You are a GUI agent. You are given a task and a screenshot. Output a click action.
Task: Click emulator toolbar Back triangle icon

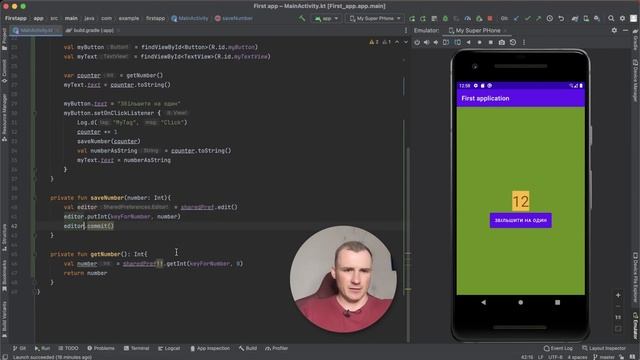(x=469, y=42)
